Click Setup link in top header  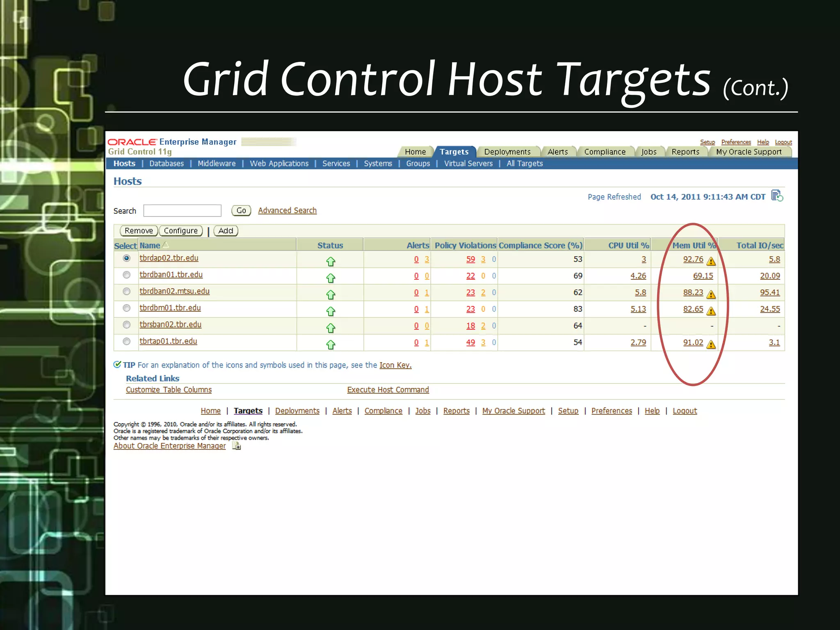point(707,142)
